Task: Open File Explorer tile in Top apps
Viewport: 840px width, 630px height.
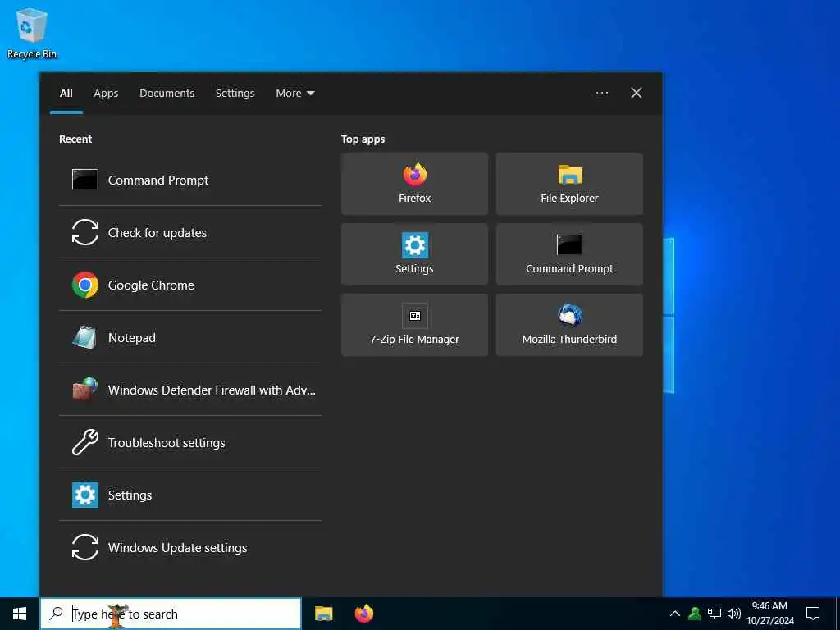Action: click(x=569, y=184)
